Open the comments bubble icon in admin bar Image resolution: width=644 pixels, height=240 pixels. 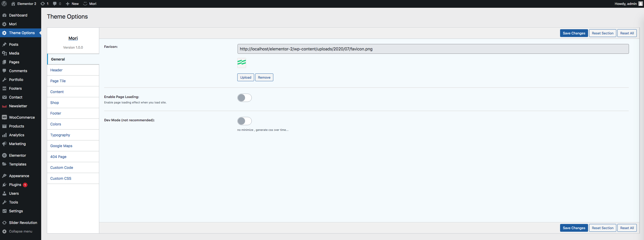pyautogui.click(x=55, y=4)
